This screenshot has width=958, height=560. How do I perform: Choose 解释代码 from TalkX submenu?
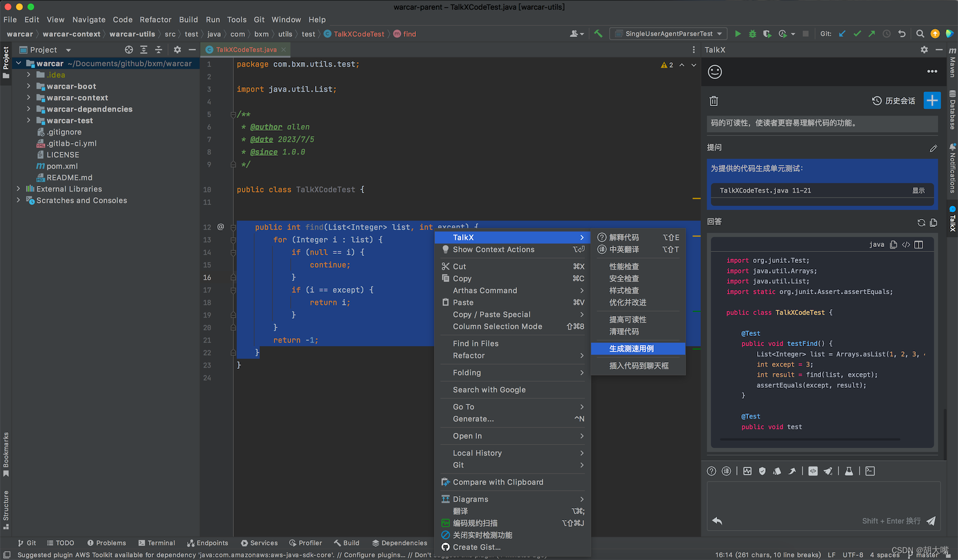click(638, 237)
